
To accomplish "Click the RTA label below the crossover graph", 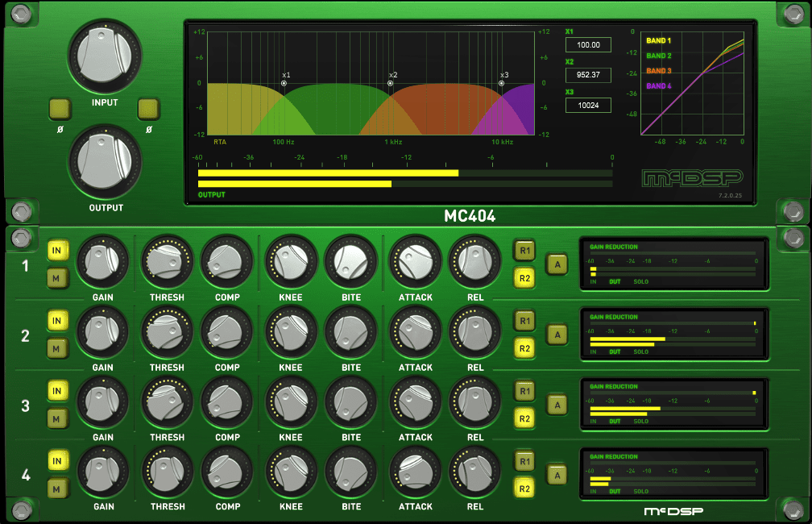I will point(220,142).
